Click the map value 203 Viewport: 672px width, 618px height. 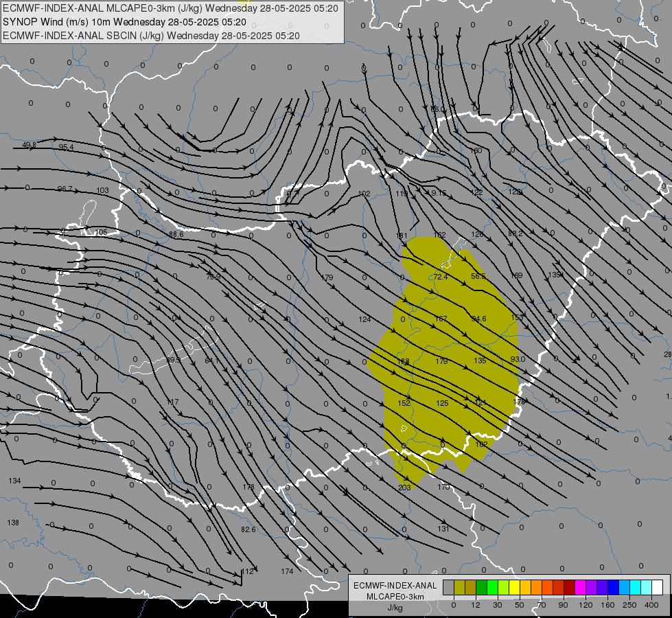tap(404, 488)
